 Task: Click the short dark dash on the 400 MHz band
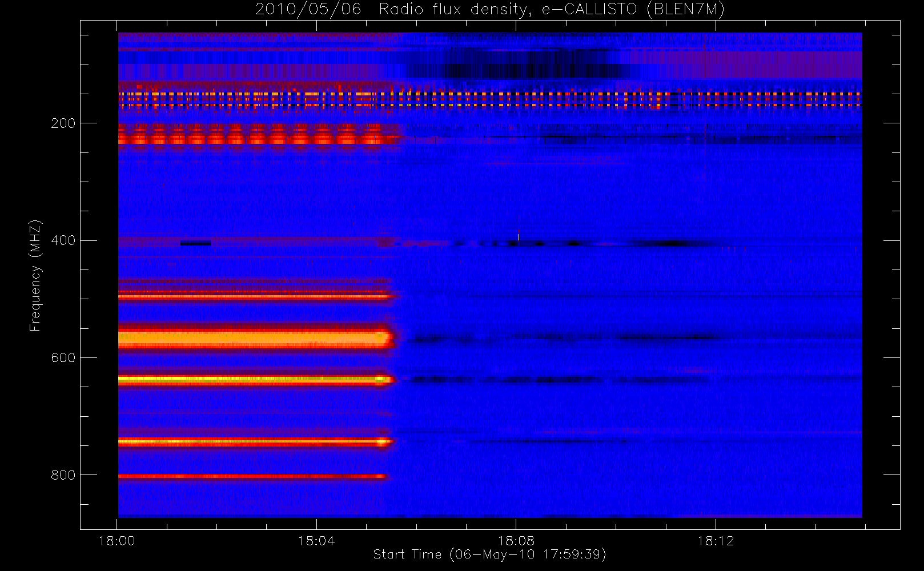195,244
